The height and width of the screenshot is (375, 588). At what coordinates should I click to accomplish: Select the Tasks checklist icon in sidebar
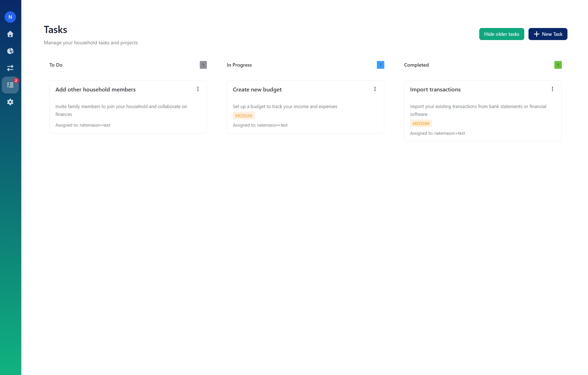(x=10, y=85)
